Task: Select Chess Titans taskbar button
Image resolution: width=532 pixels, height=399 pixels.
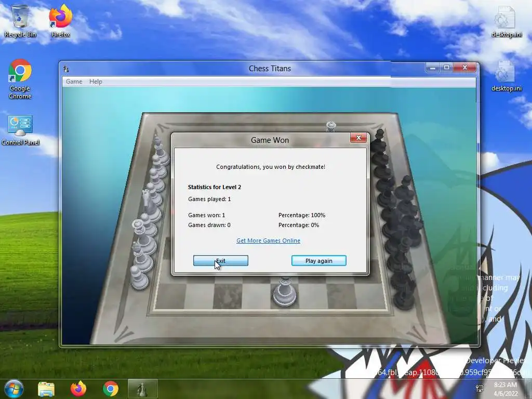Action: click(x=142, y=389)
